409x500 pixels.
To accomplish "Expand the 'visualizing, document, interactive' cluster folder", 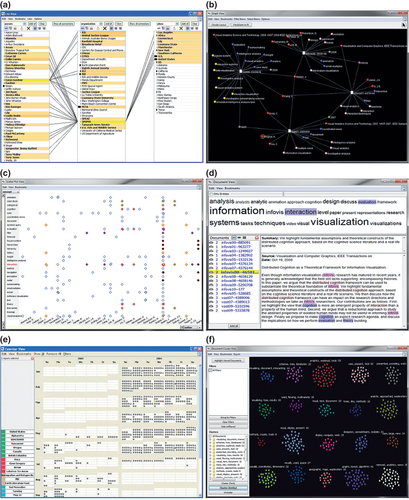I will tap(211, 439).
